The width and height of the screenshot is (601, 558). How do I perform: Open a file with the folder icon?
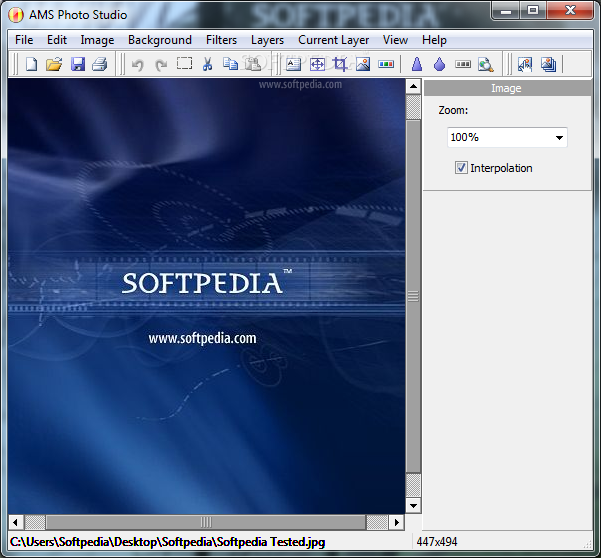pyautogui.click(x=54, y=64)
